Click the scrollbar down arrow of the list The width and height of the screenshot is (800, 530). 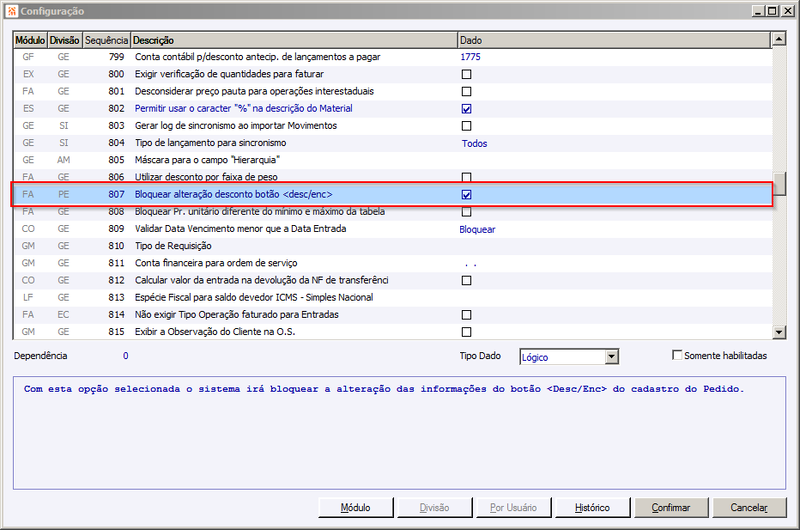tap(779, 333)
